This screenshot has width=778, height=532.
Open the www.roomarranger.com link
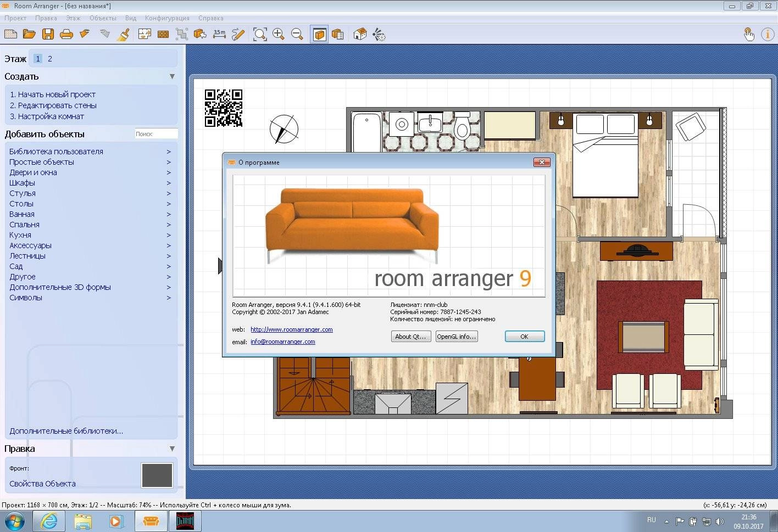[x=292, y=329]
